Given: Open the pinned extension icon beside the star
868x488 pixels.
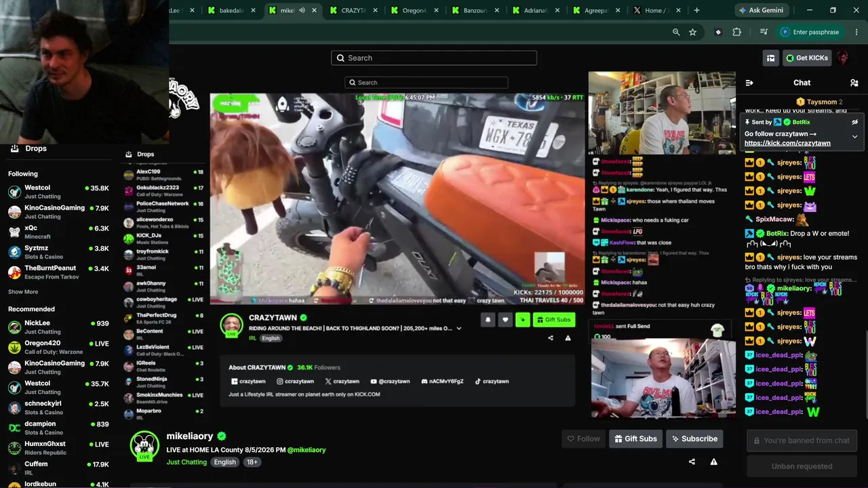Looking at the screenshot, I should (x=718, y=32).
